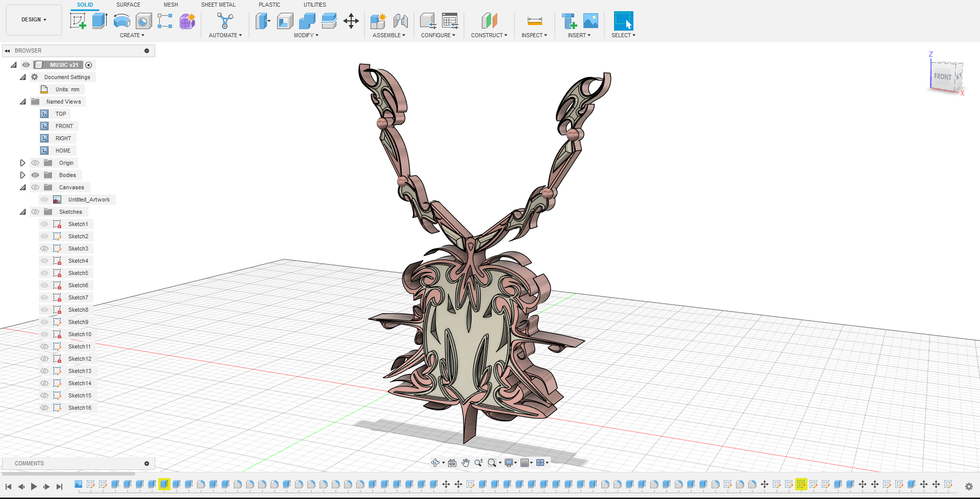Select the New Component tool
The height and width of the screenshot is (499, 980).
(378, 21)
